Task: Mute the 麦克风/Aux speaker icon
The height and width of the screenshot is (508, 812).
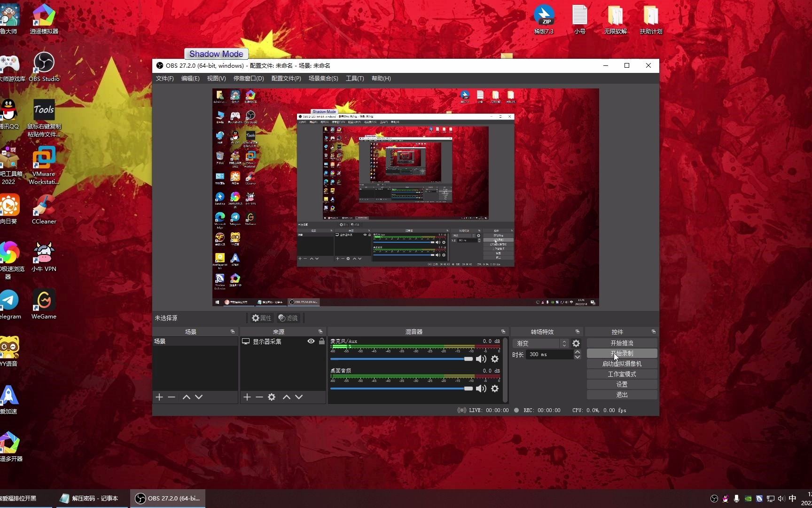Action: (481, 359)
